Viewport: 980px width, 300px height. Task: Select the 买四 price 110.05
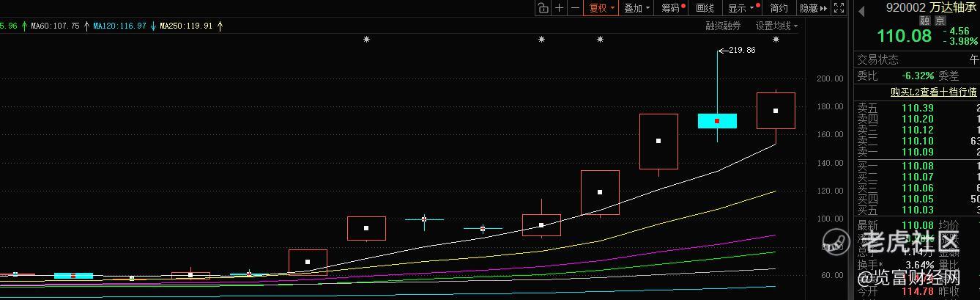[x=916, y=199]
